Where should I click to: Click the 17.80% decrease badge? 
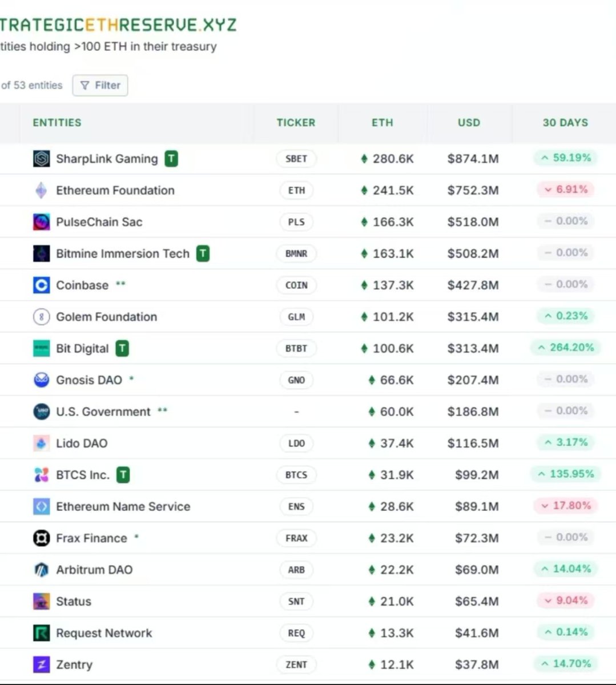pos(566,506)
